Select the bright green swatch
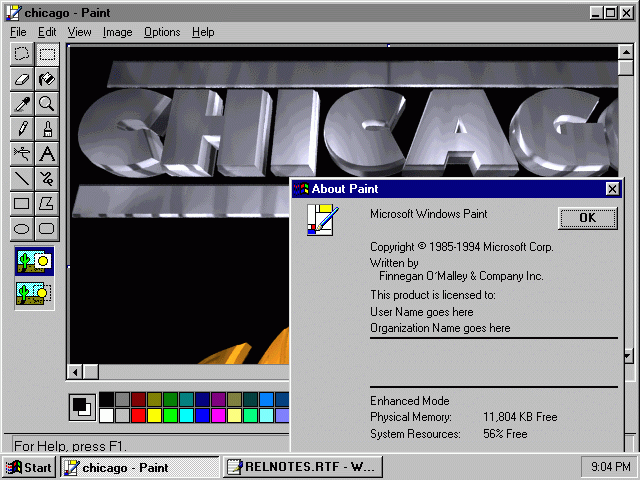 (x=170, y=416)
